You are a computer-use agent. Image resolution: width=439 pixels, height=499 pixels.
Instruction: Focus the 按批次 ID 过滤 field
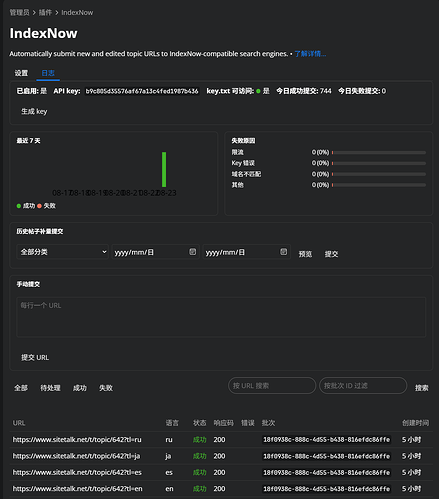(363, 386)
